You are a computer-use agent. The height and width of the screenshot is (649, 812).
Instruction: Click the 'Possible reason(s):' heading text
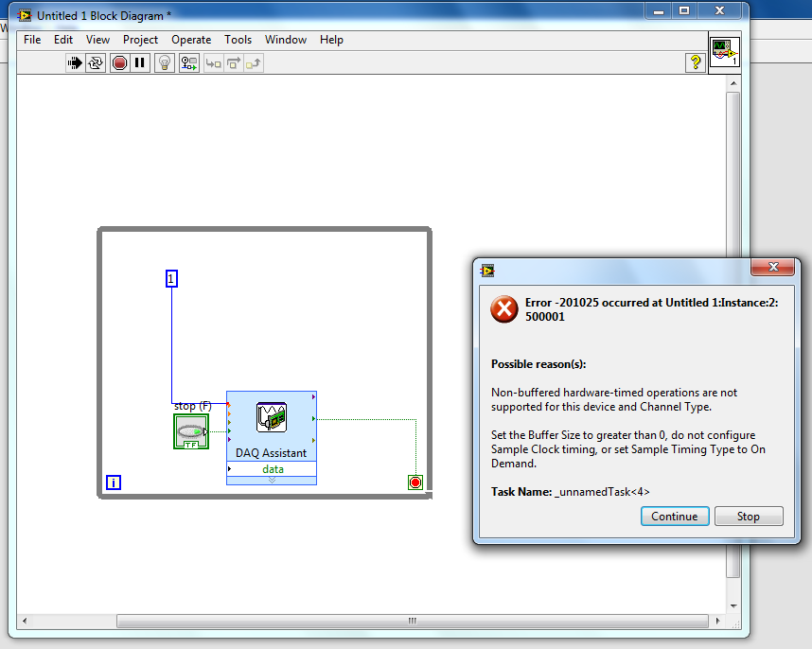click(538, 364)
